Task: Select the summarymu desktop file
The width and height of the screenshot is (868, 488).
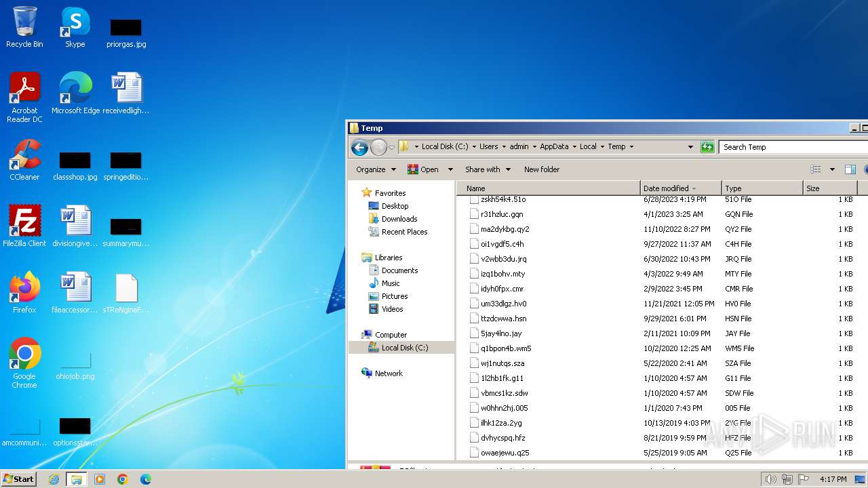Action: (x=126, y=231)
